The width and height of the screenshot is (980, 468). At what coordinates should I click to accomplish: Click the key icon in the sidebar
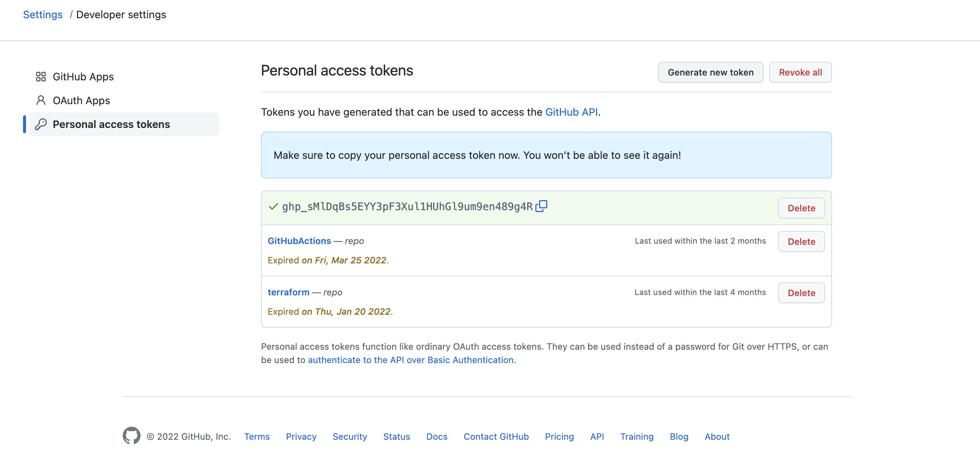41,124
